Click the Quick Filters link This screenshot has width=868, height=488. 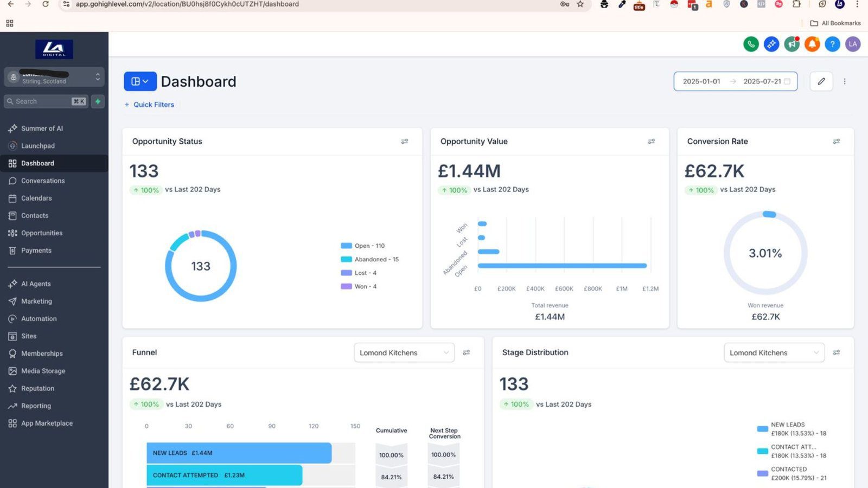[x=150, y=105]
